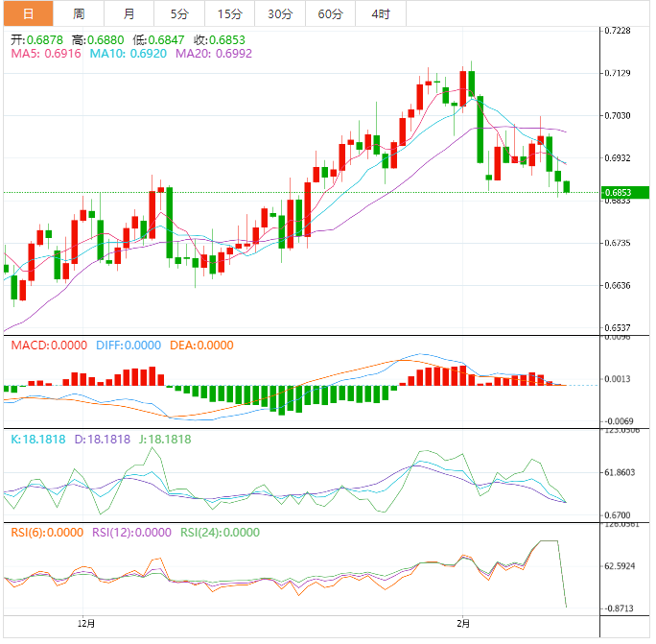Open the 60分 interval tab
This screenshot has height=644, width=656.
(330, 13)
